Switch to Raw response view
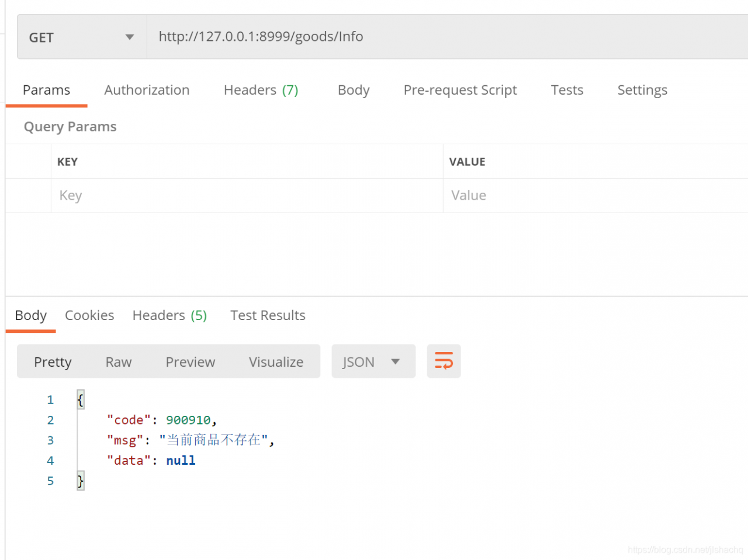 [119, 362]
